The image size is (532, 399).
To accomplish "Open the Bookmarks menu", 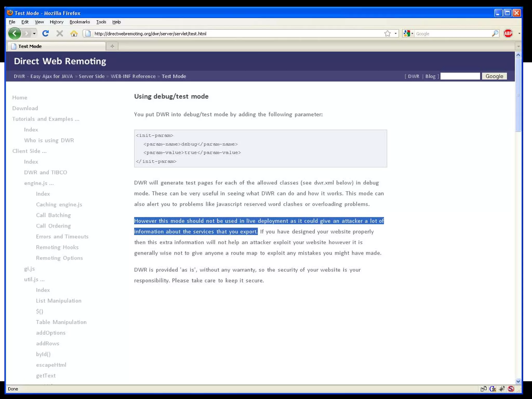I will (80, 22).
